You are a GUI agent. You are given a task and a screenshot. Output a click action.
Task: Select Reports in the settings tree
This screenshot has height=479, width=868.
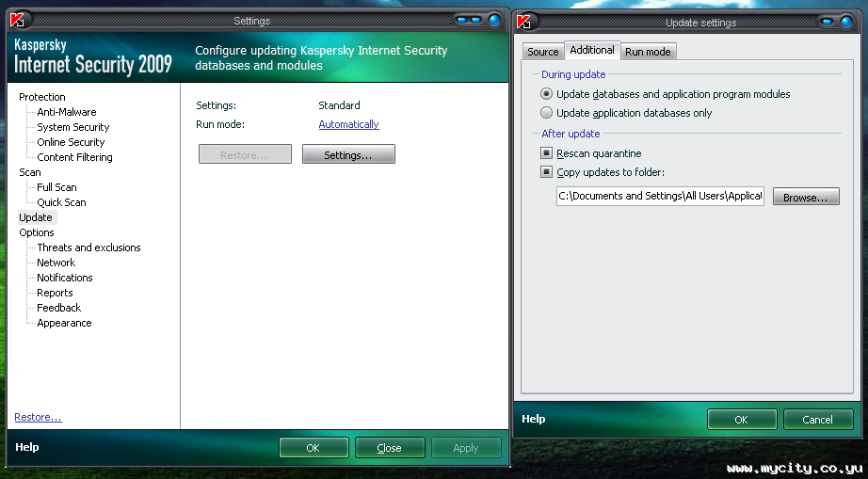(x=55, y=293)
